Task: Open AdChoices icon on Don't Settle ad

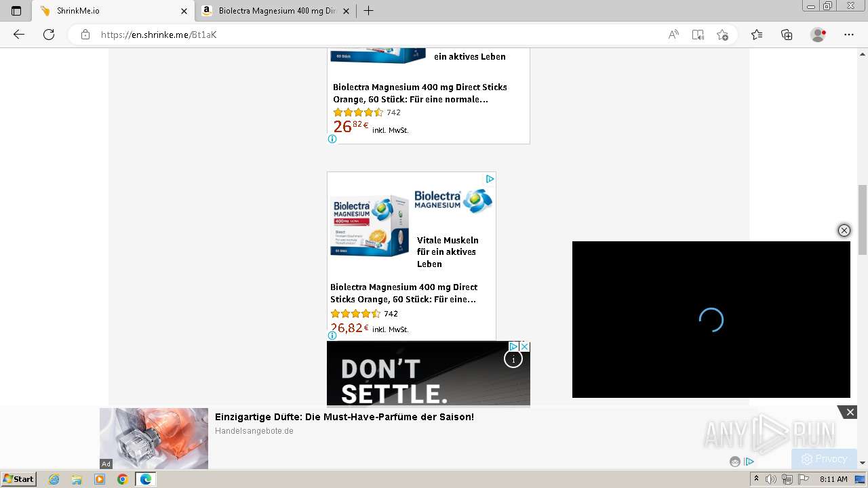Action: [x=514, y=346]
